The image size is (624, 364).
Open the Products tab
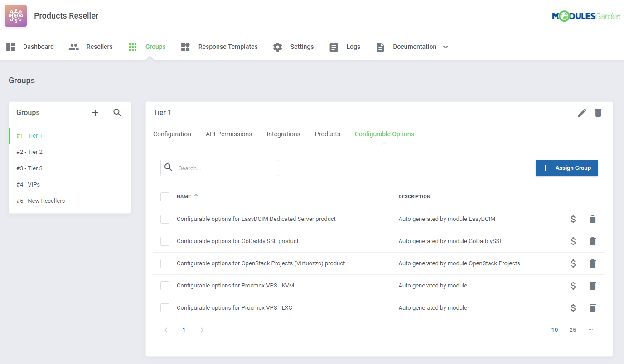327,134
